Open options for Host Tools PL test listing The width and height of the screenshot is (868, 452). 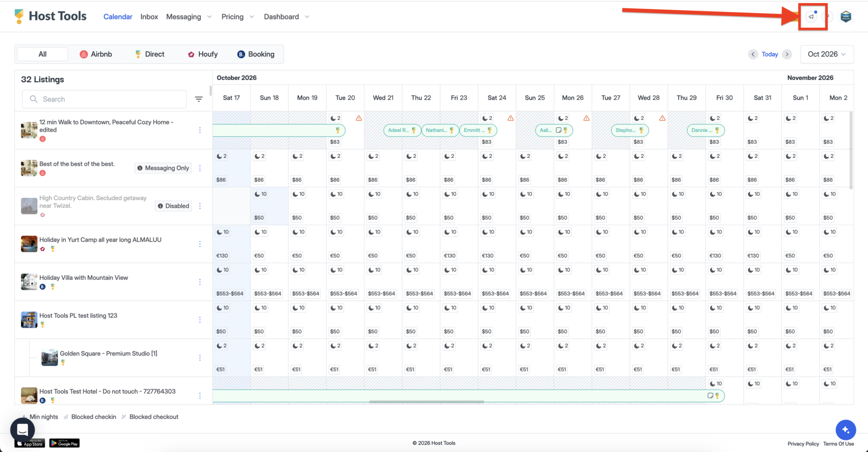(200, 320)
